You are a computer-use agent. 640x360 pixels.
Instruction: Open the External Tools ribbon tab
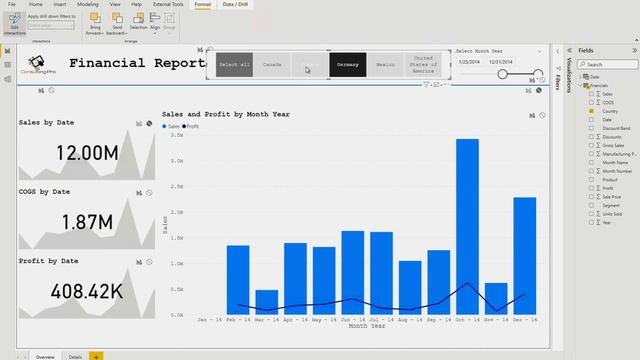(x=168, y=4)
